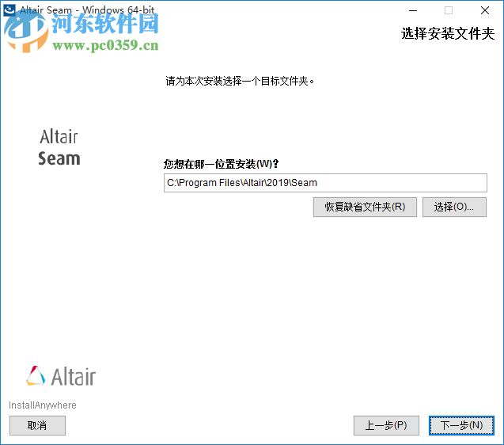Focus the install path input field

point(325,183)
